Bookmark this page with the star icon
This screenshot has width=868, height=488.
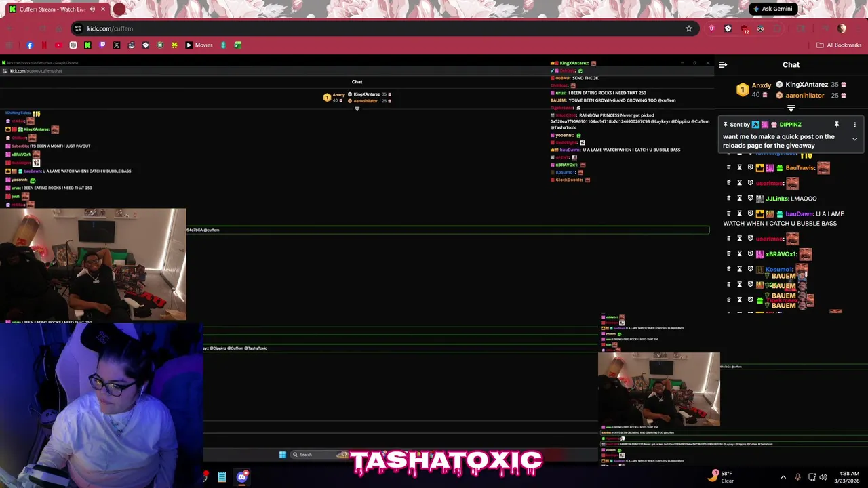(689, 28)
